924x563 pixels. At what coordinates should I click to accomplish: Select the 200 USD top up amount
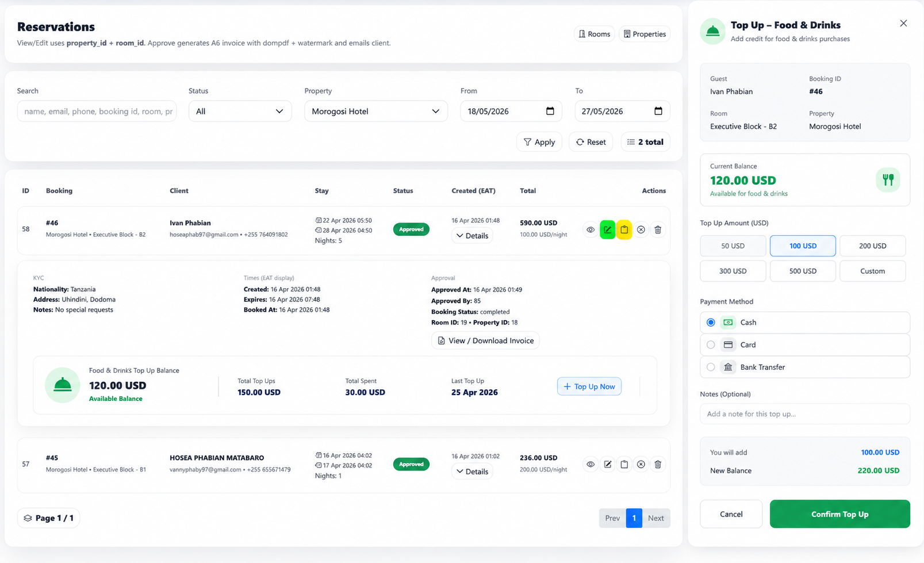click(872, 246)
